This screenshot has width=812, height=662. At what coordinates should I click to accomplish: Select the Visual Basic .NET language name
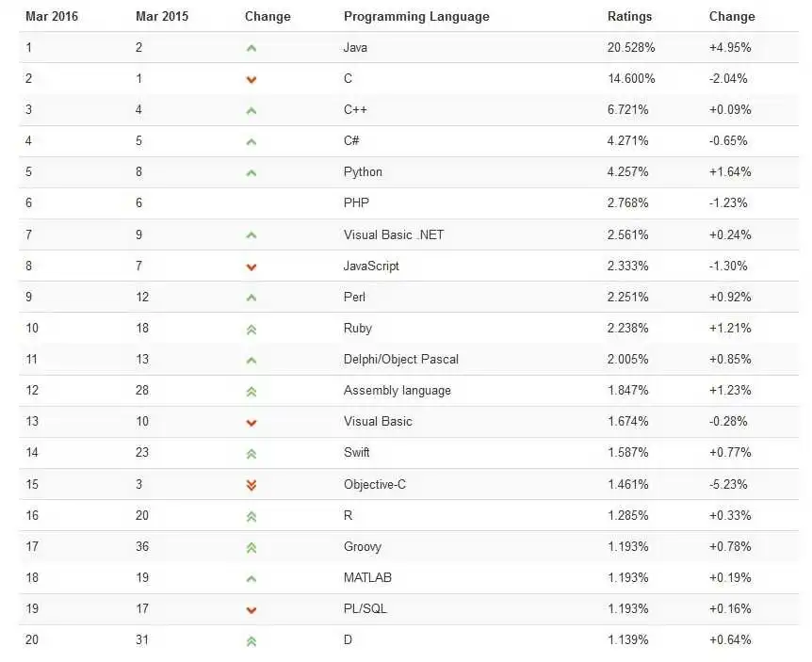pos(394,235)
